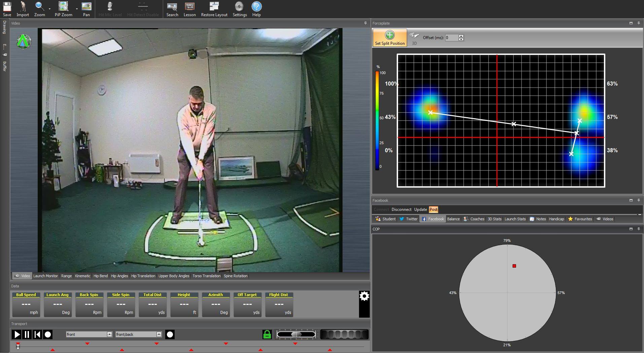Screen dimensions: 644x353
Task: Open the Handicap tab
Action: click(x=557, y=219)
